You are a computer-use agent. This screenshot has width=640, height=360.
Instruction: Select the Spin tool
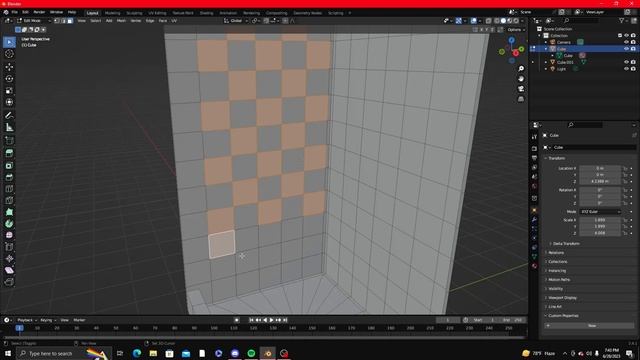[9, 224]
